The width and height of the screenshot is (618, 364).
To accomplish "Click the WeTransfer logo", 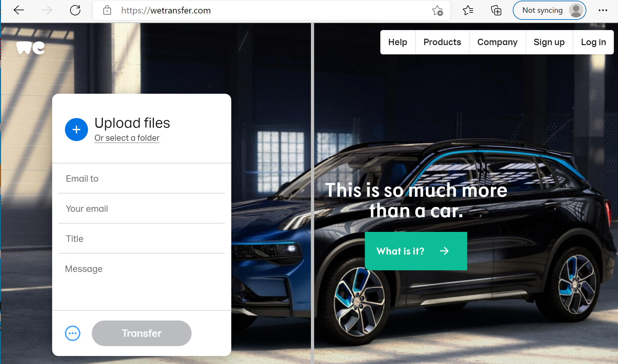I will pos(30,48).
